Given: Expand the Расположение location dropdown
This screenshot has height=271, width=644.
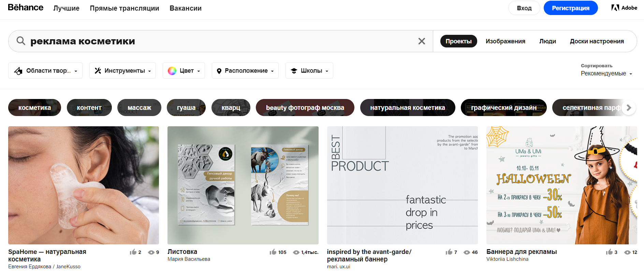Looking at the screenshot, I should coord(245,71).
